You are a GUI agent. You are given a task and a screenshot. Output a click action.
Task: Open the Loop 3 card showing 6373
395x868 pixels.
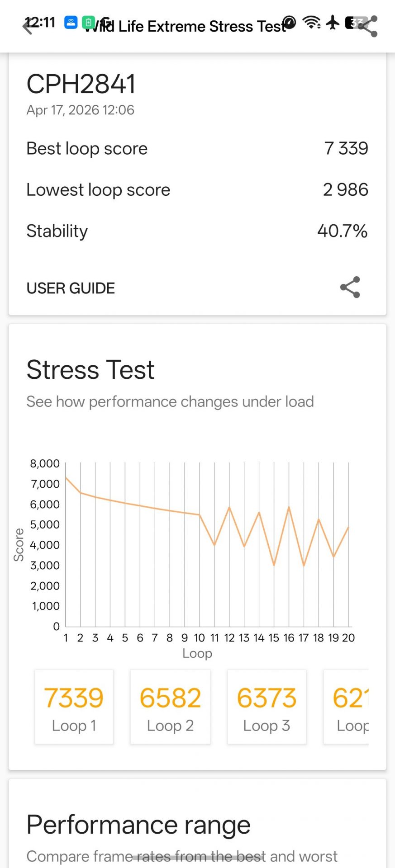click(x=267, y=707)
